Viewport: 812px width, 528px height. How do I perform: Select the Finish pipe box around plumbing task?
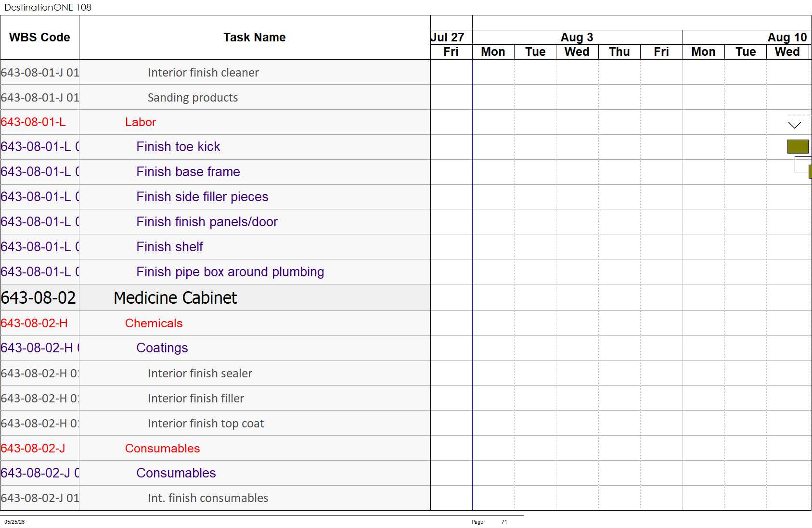click(x=230, y=272)
